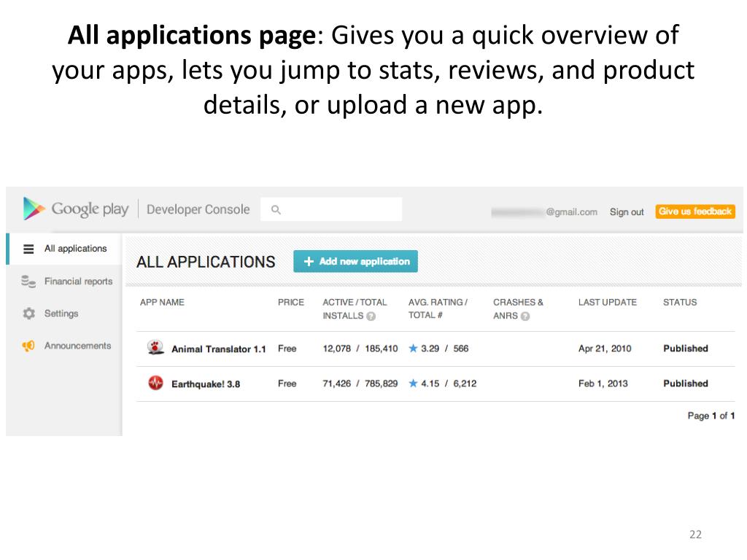Open Animal Translator 1.1 app details
Screen dimensions: 747x560
coord(218,349)
